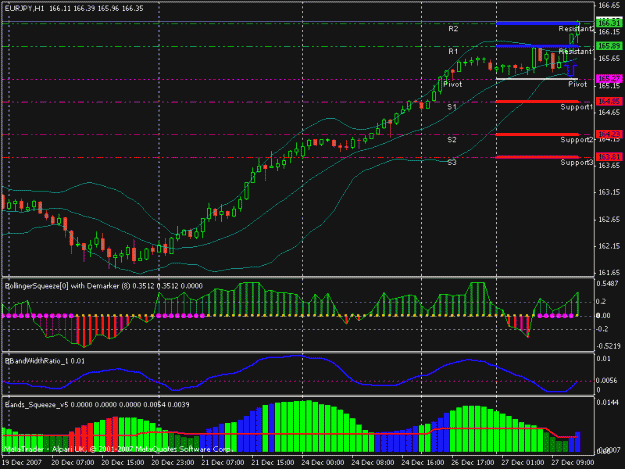Select the thick red line above Support3
Image resolution: width=625 pixels, height=469 pixels.
537,157
